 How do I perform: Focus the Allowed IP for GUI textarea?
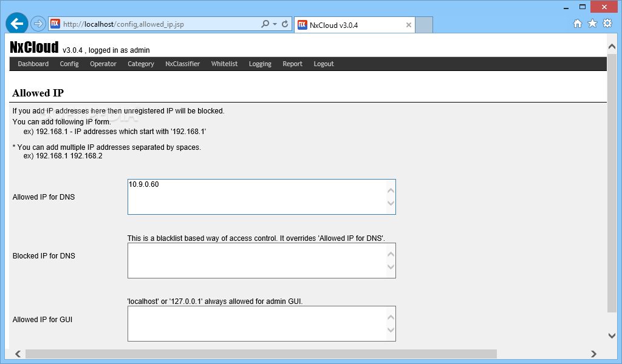pos(261,323)
